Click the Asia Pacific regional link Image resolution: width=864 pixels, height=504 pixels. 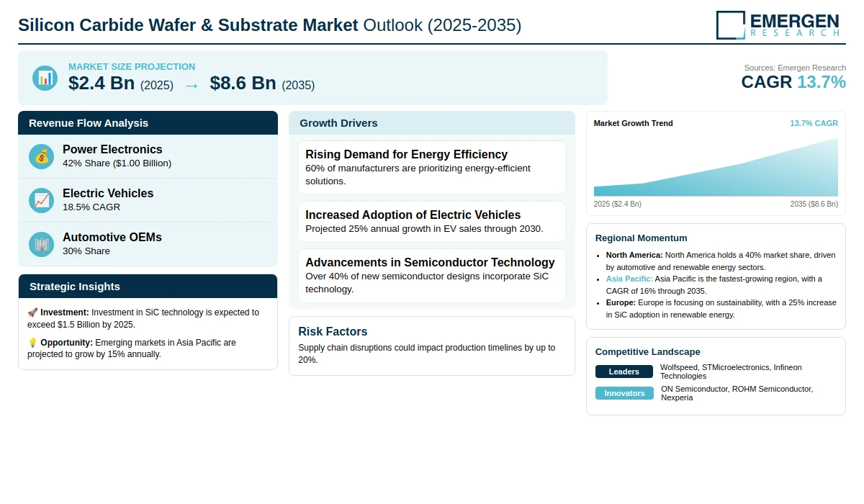tap(629, 279)
